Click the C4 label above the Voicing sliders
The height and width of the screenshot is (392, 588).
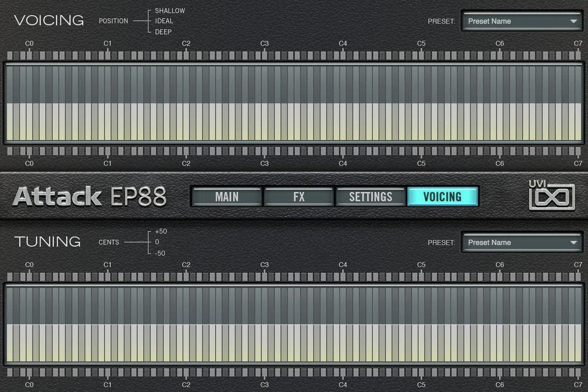click(x=343, y=43)
